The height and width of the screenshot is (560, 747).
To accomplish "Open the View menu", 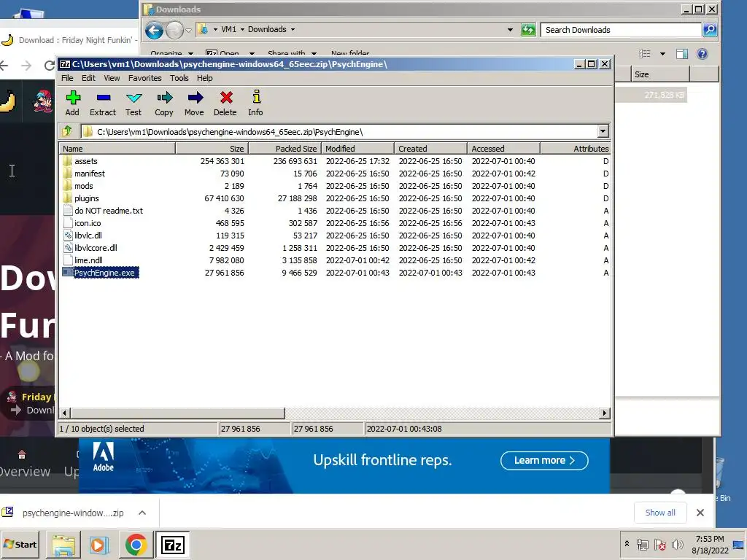I will tap(112, 78).
